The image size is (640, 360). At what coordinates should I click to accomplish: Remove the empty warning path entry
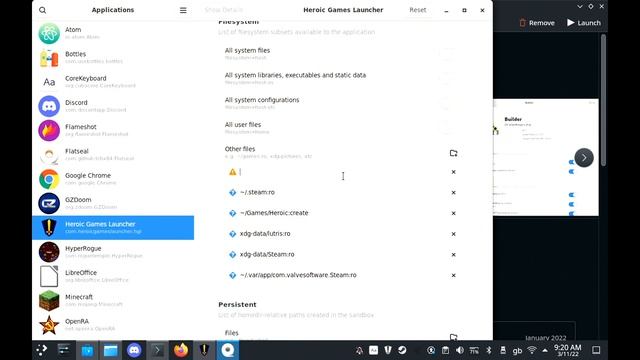tap(453, 172)
